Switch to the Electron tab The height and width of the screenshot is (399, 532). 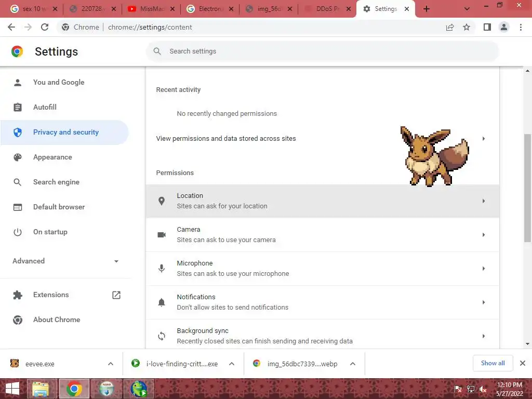pyautogui.click(x=210, y=9)
